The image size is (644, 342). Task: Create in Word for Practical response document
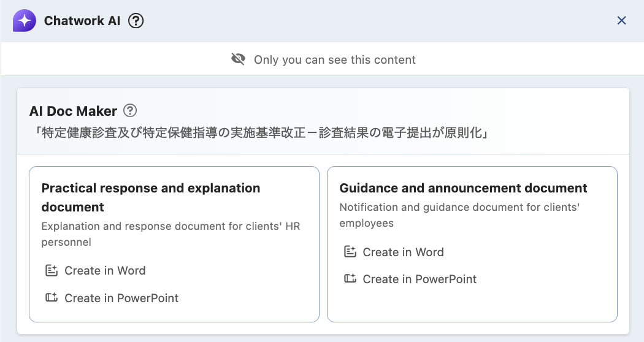point(95,270)
